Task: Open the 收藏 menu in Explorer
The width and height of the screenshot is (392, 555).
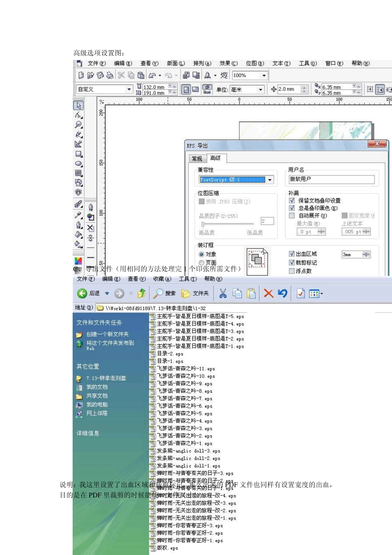Action: pos(162,279)
